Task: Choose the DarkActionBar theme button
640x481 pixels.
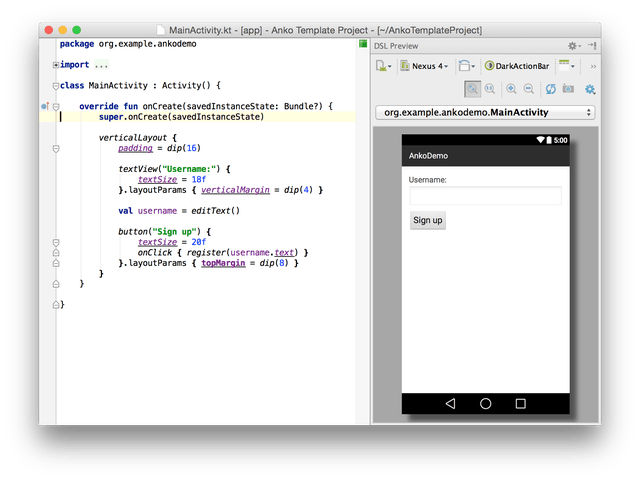Action: point(517,66)
